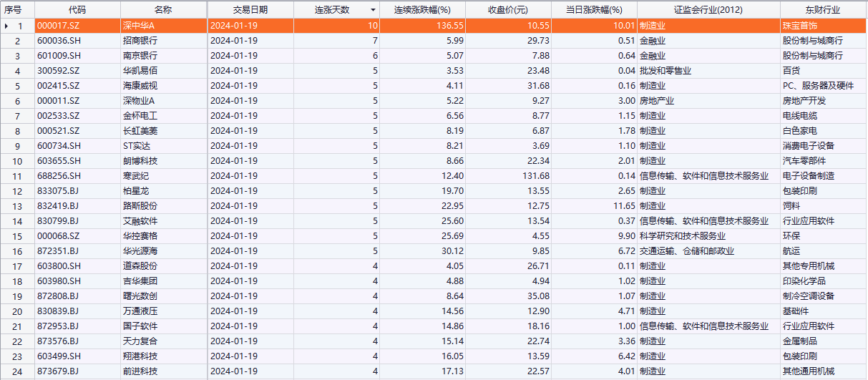Sort by the 代码 column header
Viewport: 868px width, 380px height.
pos(77,10)
